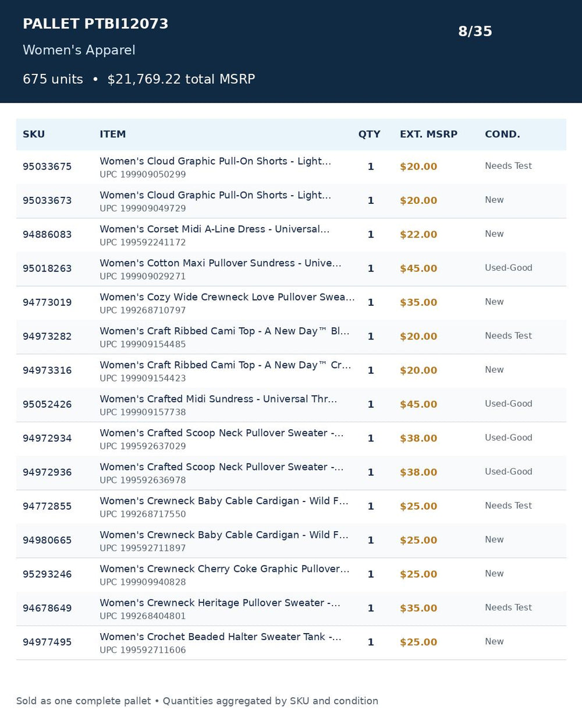Click Used-Good condition for SKU 94972934

pos(509,437)
